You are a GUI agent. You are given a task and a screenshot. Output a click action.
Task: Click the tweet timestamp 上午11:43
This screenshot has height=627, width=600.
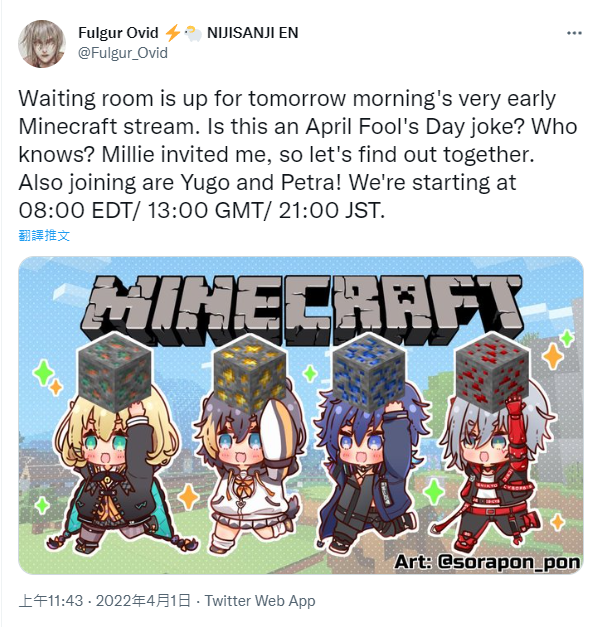[x=51, y=601]
